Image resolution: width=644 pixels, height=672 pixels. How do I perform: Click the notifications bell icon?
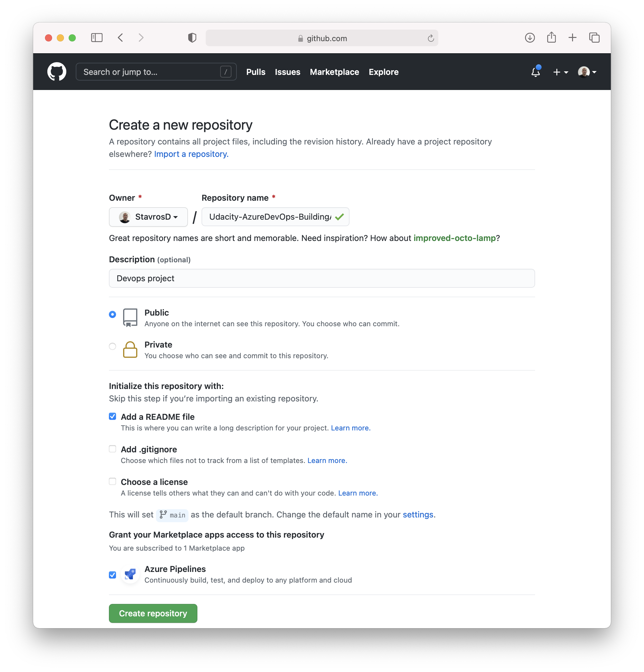(535, 71)
